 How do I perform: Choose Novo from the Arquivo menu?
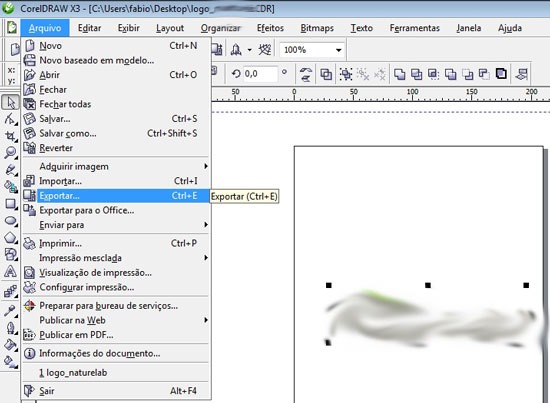pyautogui.click(x=116, y=46)
